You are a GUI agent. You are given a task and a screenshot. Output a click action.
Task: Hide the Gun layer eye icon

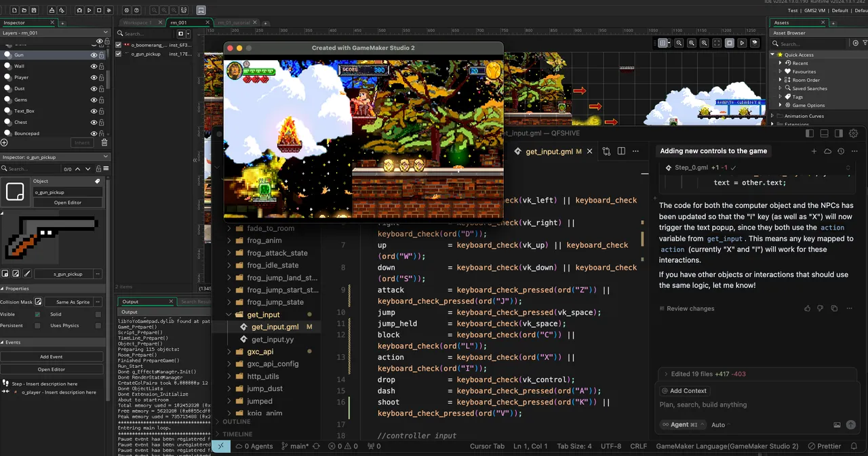[94, 55]
